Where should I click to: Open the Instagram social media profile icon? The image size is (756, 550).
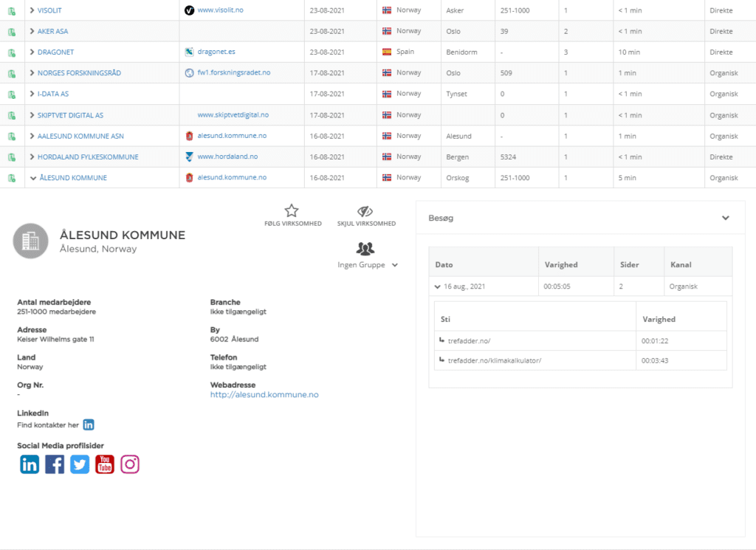[130, 464]
